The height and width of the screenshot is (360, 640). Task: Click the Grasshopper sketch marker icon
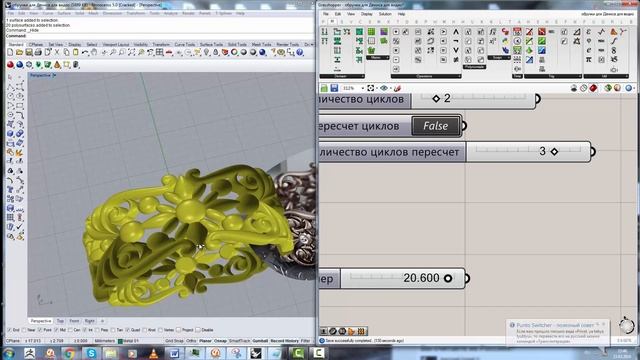tap(397, 88)
